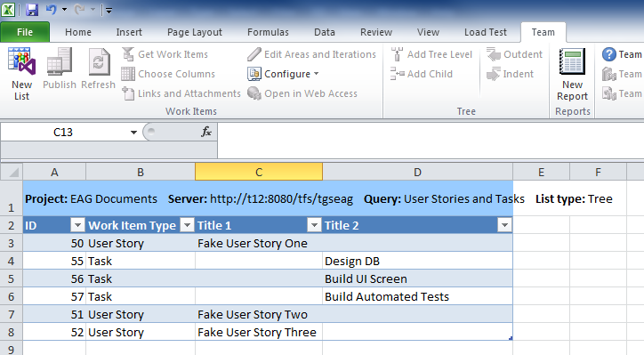The image size is (644, 355).
Task: Create a New Report
Action: (572, 74)
